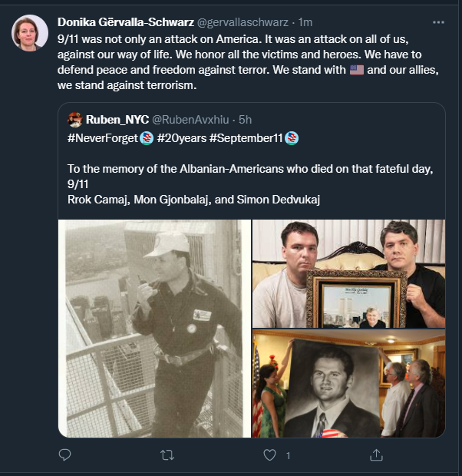The width and height of the screenshot is (462, 476).
Task: Open black-and-white photo of man on tower
Action: click(x=155, y=328)
